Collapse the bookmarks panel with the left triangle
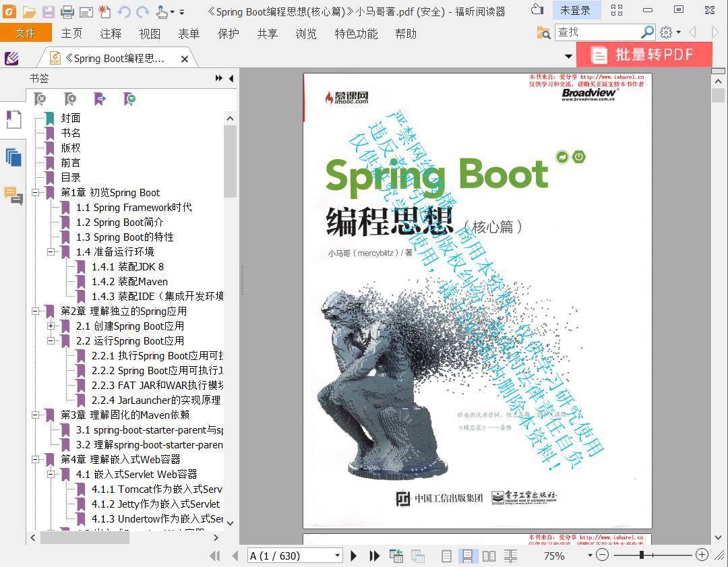The height and width of the screenshot is (567, 728). coord(231,78)
